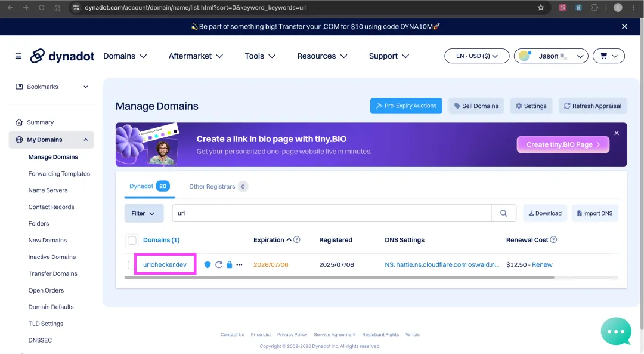The image size is (644, 354).
Task: Click the Dynadot logo
Action: 62,56
